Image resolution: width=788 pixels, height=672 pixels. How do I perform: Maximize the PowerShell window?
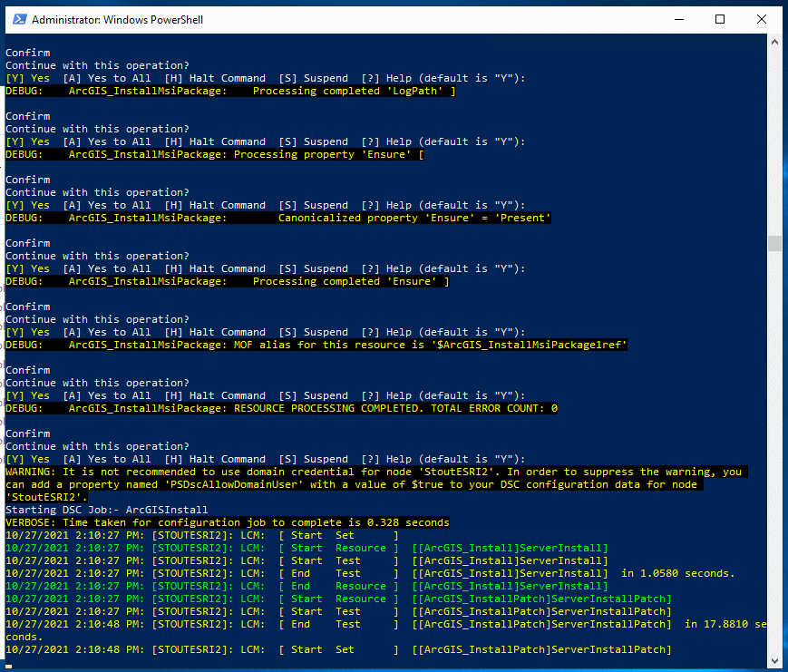point(720,18)
